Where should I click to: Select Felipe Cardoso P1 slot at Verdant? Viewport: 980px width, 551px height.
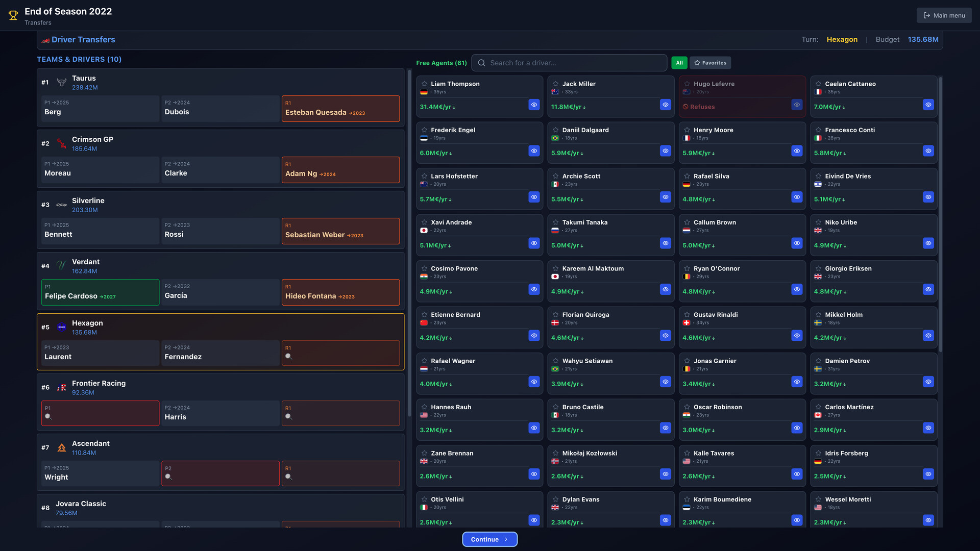pyautogui.click(x=100, y=292)
